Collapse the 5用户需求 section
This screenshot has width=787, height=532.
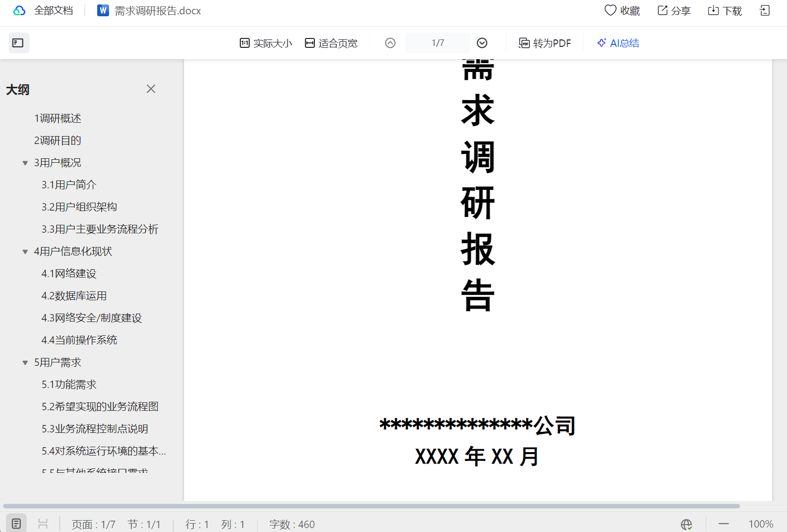pos(25,363)
